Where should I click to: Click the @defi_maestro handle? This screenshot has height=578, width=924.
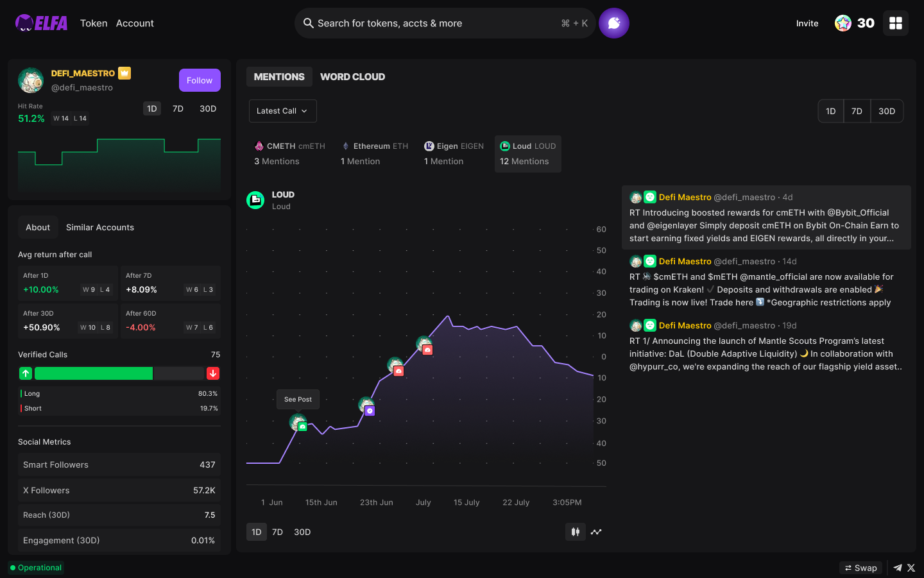click(82, 87)
